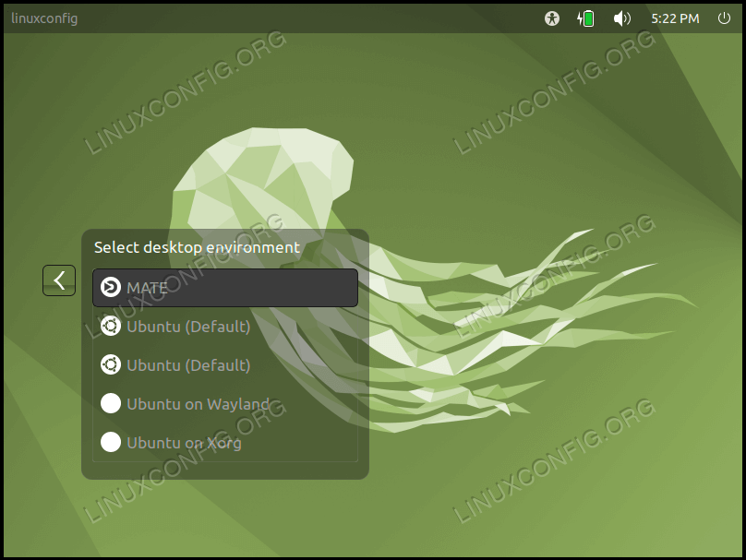Click the first Ubuntu (Default) logo icon
Screen dimensions: 746x560
(x=111, y=327)
